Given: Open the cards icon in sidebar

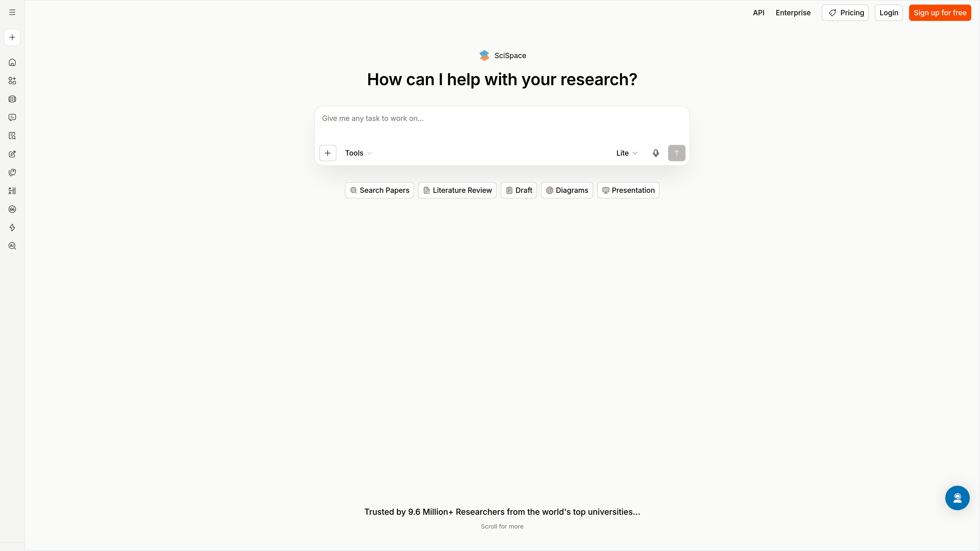Looking at the screenshot, I should [12, 172].
